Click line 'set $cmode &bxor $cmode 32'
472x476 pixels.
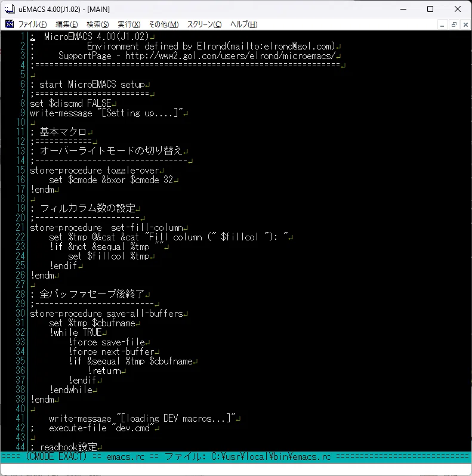point(111,180)
